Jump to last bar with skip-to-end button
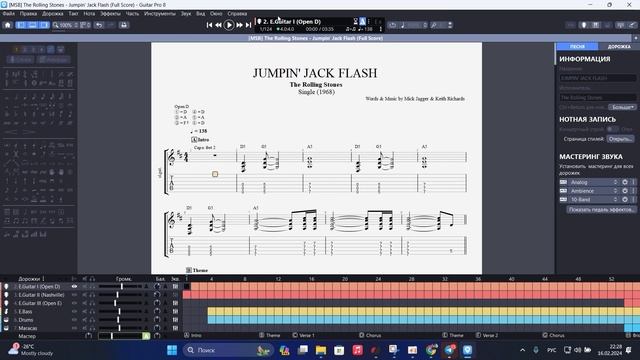 248,25
